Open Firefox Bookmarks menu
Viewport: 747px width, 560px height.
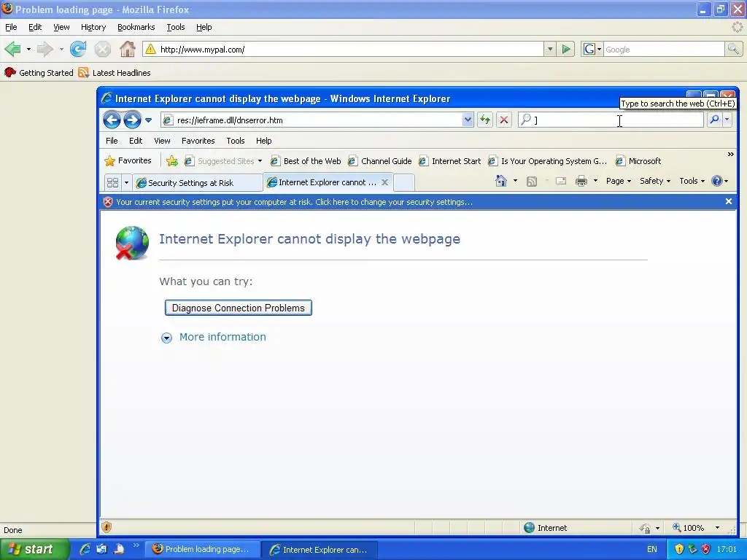click(x=136, y=27)
